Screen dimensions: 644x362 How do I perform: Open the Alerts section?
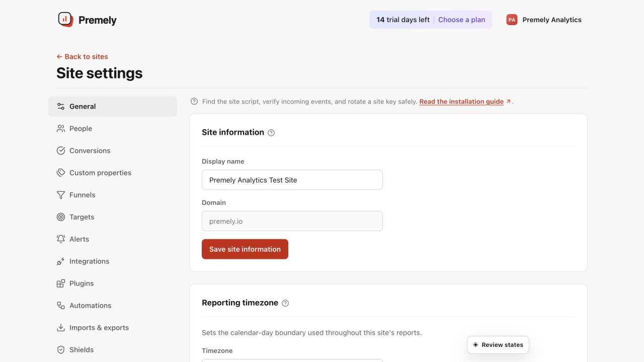[113, 239]
